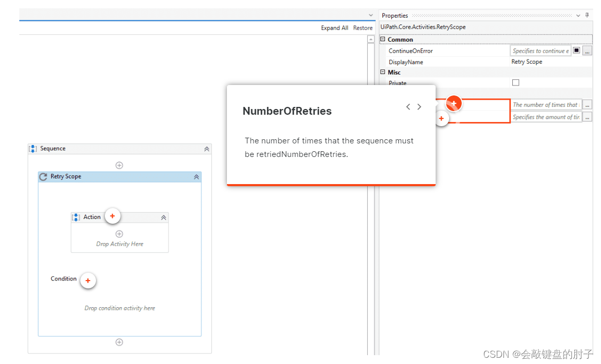Open expression editor for ContinueOnError

pyautogui.click(x=587, y=51)
